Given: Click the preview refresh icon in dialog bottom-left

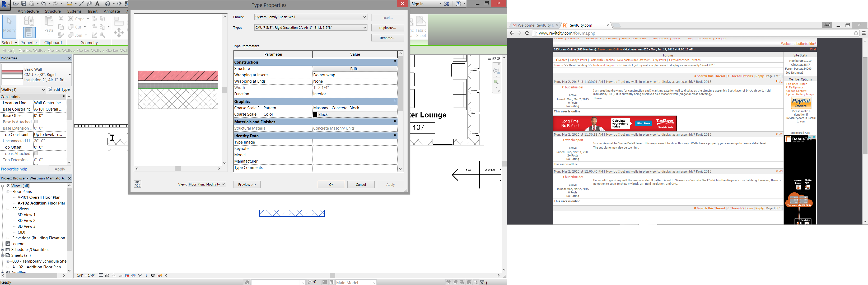Looking at the screenshot, I should (137, 184).
